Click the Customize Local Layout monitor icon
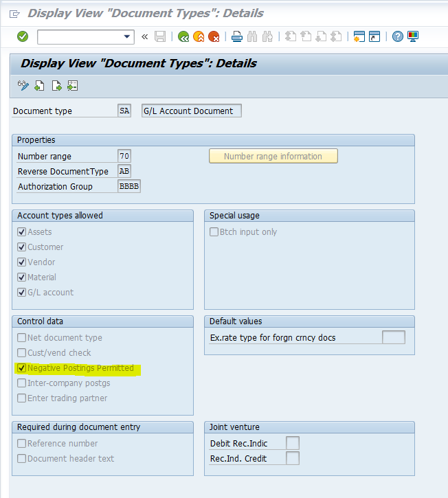 (413, 37)
